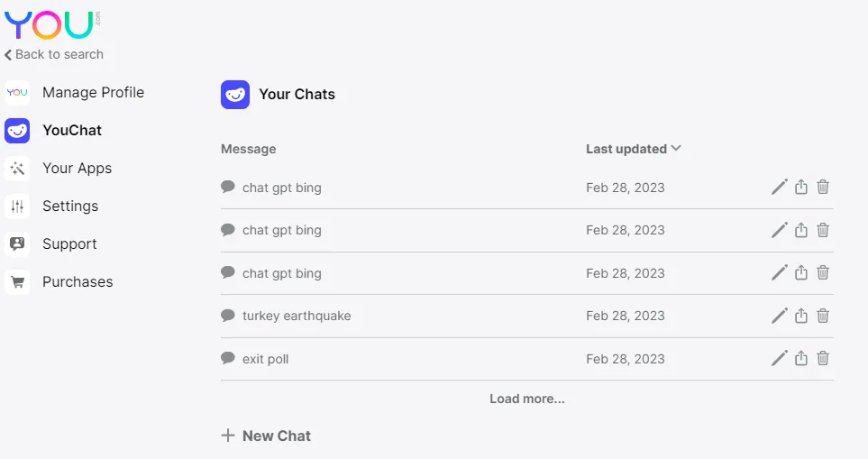Share the exit poll chat
The height and width of the screenshot is (459, 868).
tap(801, 358)
